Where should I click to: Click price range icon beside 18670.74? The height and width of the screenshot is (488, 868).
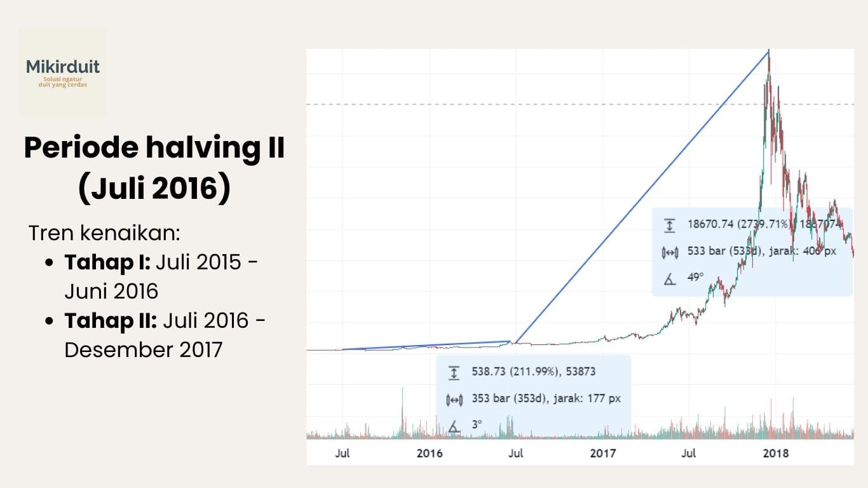pyautogui.click(x=669, y=224)
